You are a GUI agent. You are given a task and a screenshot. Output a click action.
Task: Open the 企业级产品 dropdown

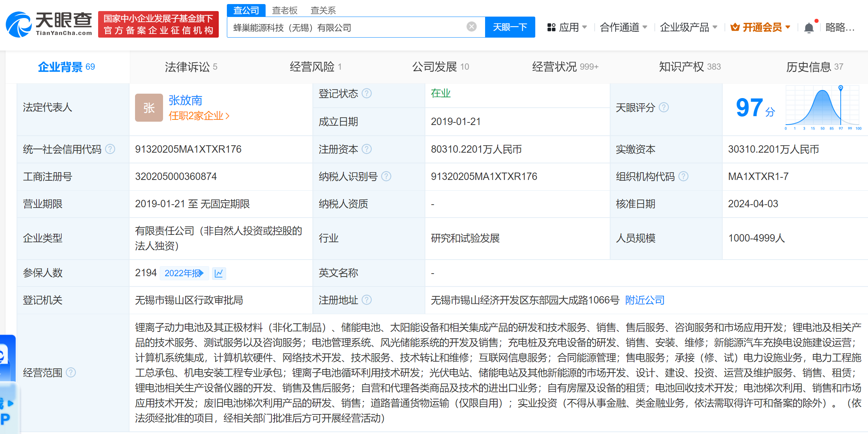tap(688, 27)
